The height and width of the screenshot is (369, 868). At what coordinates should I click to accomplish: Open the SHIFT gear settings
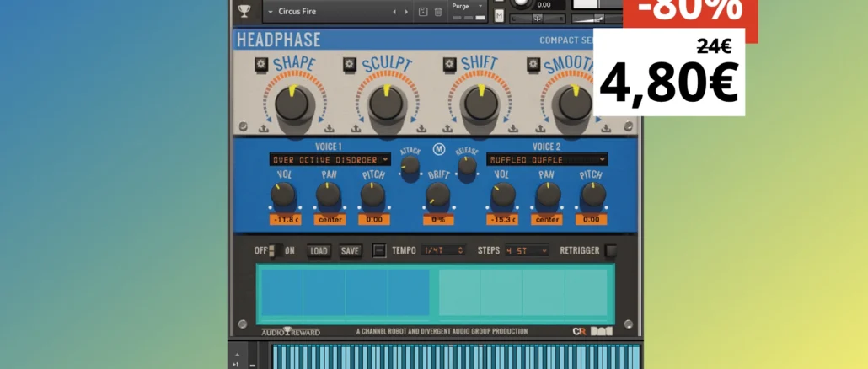[x=449, y=65]
